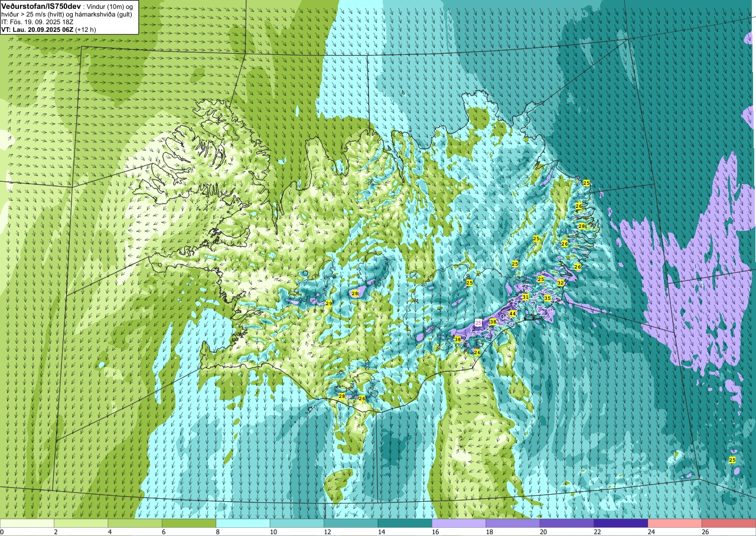Click the yellow 29 peak gust marker
Screen dimensions: 756x536
tap(329, 303)
